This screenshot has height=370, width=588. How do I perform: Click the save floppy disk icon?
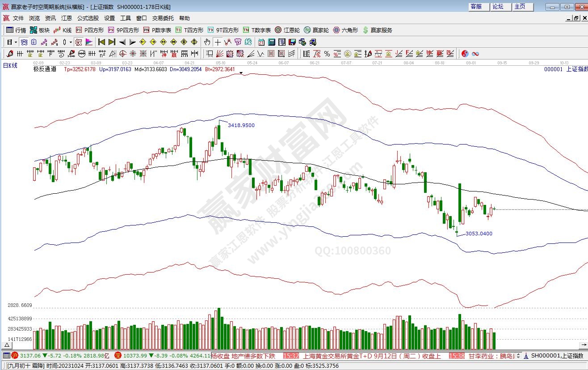[x=292, y=42]
